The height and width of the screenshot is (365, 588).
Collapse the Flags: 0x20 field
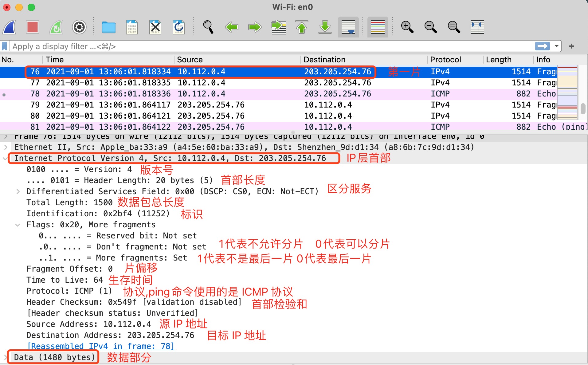pos(18,225)
